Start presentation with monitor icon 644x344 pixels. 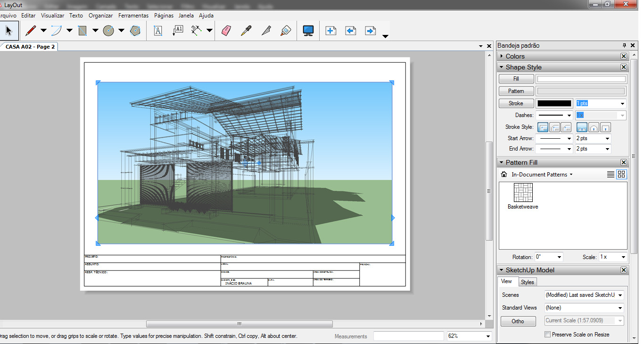tap(308, 31)
